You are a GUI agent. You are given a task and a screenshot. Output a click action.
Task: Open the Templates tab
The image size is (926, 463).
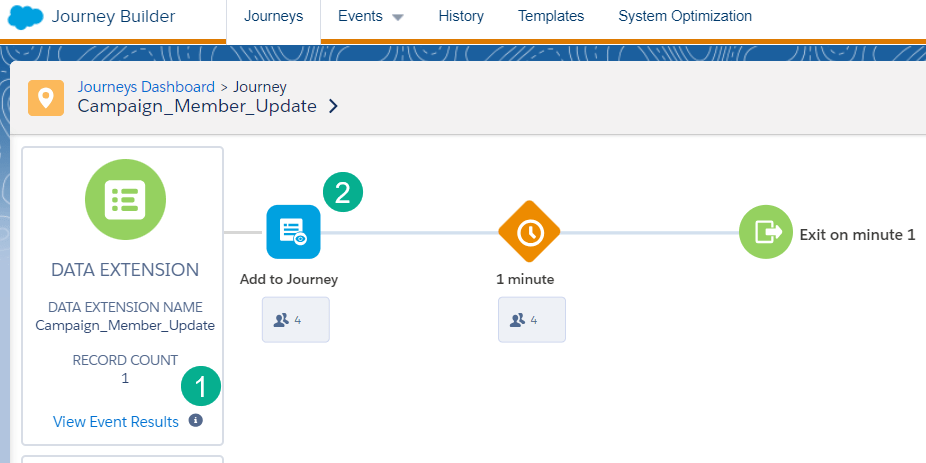551,17
